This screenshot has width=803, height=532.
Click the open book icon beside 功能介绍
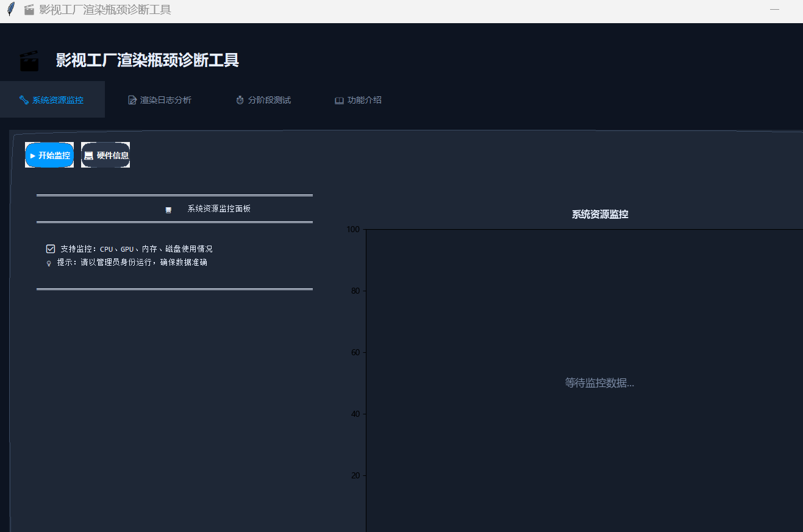pyautogui.click(x=339, y=100)
